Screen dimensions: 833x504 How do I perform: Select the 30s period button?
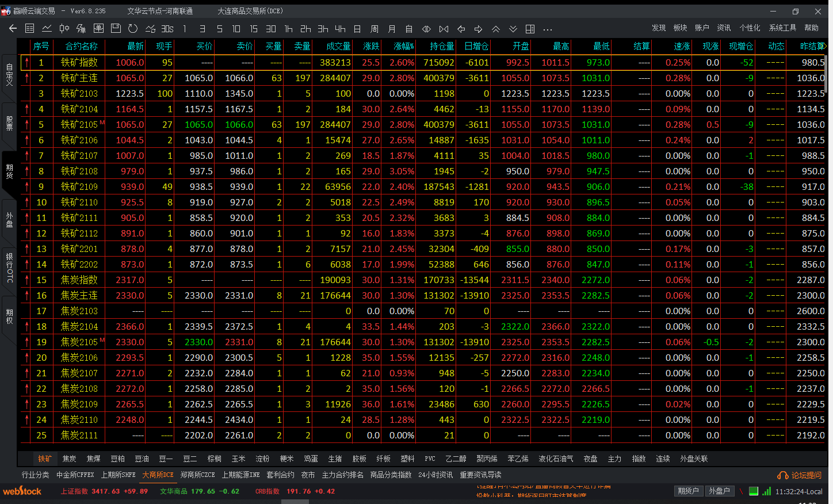(x=167, y=28)
